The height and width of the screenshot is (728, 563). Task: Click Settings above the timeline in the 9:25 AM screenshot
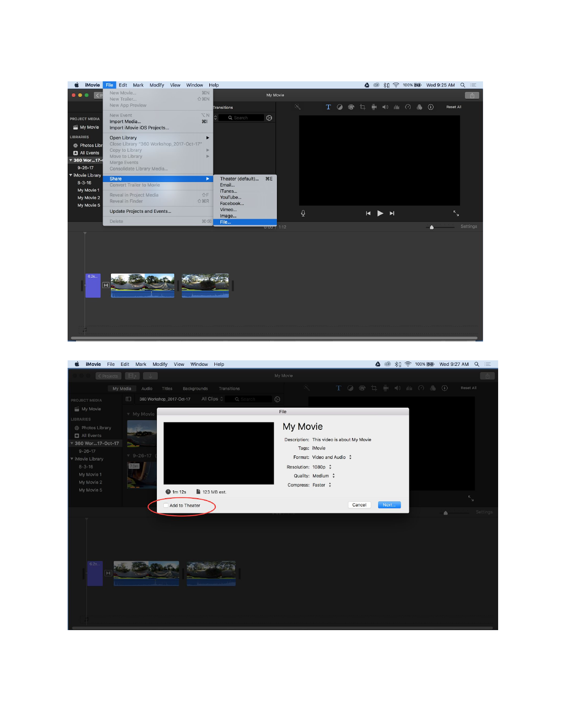pyautogui.click(x=469, y=227)
